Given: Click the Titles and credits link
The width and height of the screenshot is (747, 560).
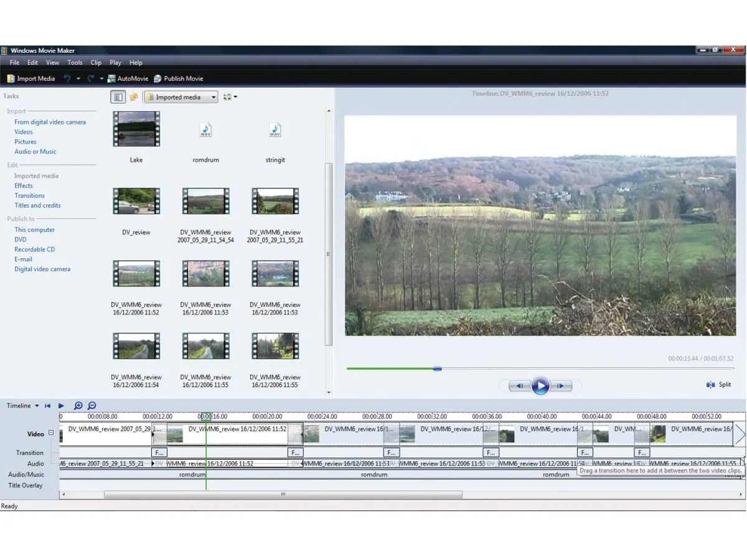Looking at the screenshot, I should tap(37, 205).
